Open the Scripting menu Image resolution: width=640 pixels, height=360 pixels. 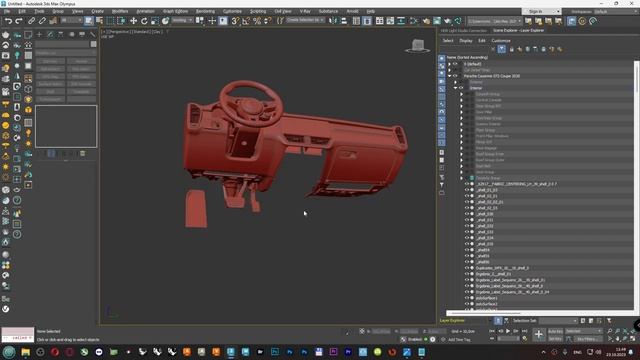click(258, 11)
